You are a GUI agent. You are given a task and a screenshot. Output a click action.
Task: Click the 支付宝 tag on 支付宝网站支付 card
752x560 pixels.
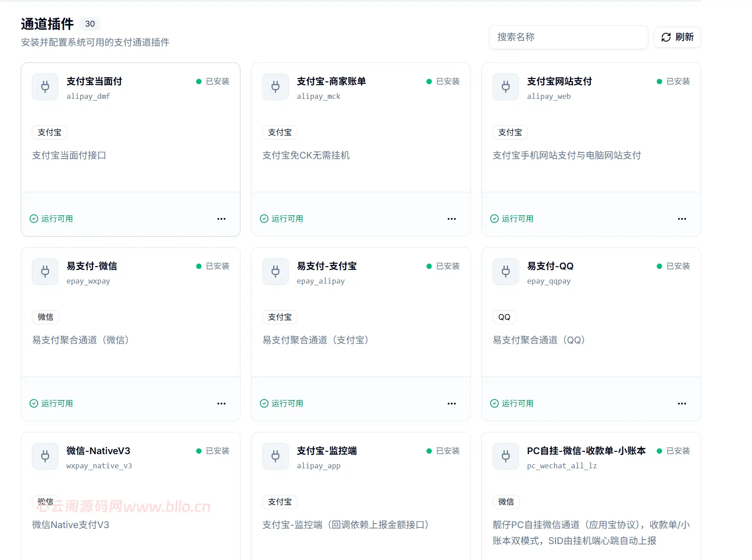510,132
